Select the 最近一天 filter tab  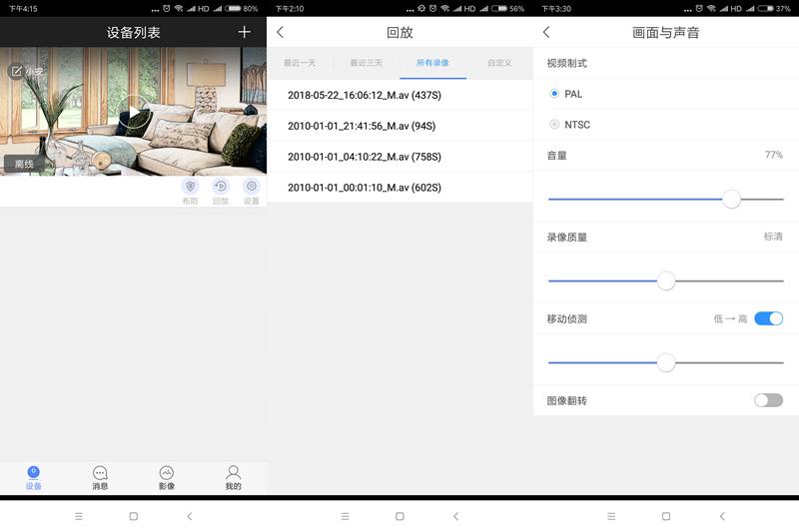pos(300,63)
